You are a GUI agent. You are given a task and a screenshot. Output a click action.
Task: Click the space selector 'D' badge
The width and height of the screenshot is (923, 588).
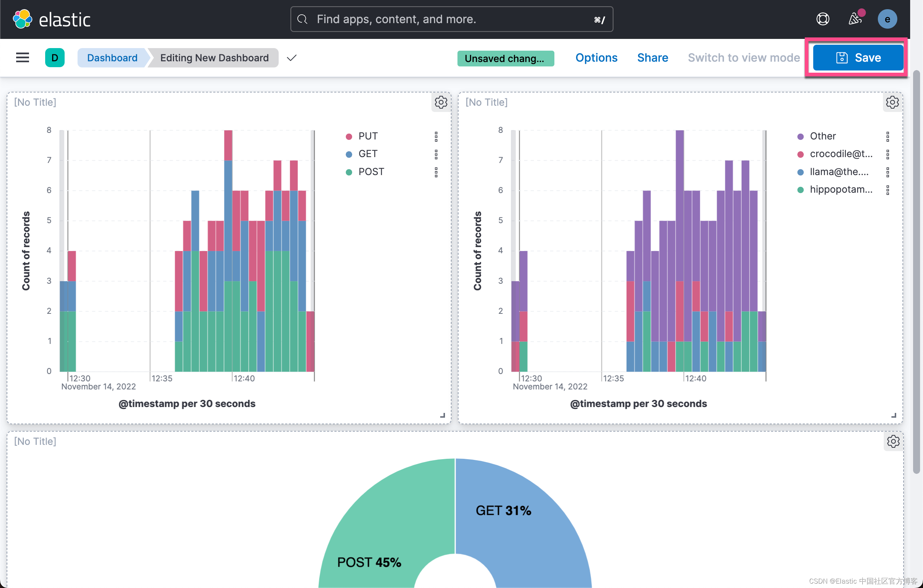55,58
